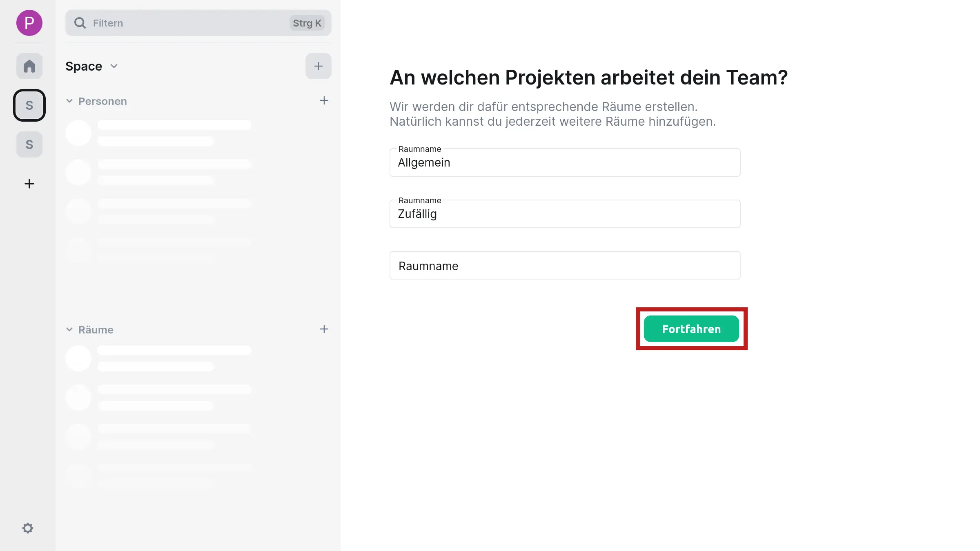Create a new space with the plus icon

click(x=29, y=183)
